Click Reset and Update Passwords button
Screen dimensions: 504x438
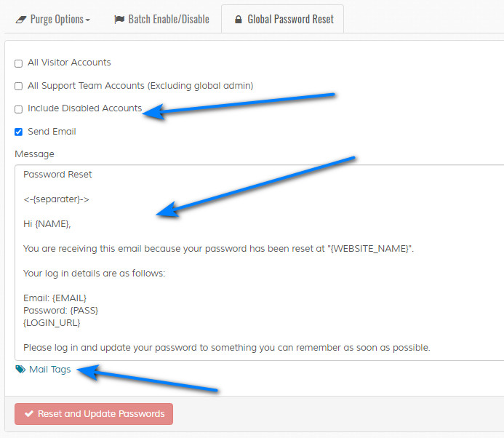tap(94, 414)
